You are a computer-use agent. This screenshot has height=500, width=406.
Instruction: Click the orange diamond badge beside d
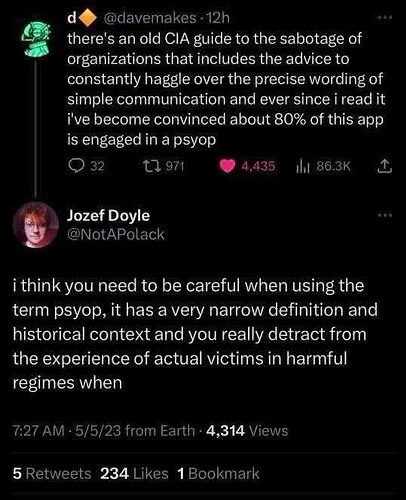tap(87, 18)
